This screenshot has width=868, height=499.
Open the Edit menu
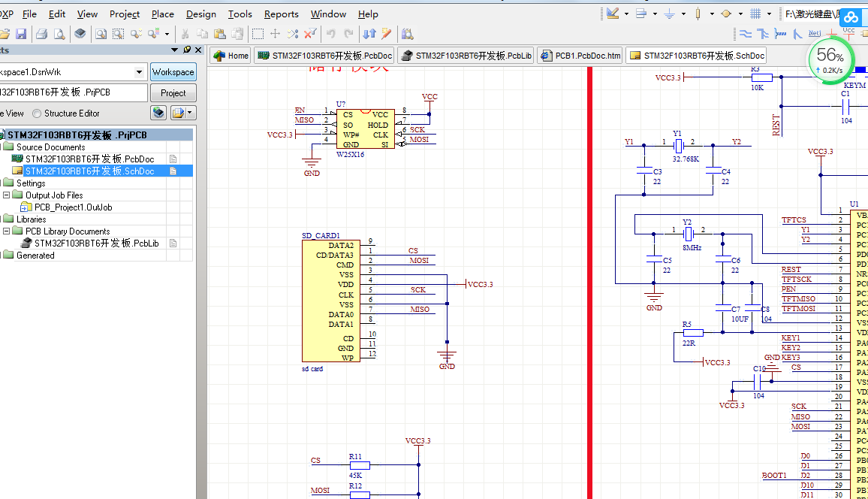57,14
